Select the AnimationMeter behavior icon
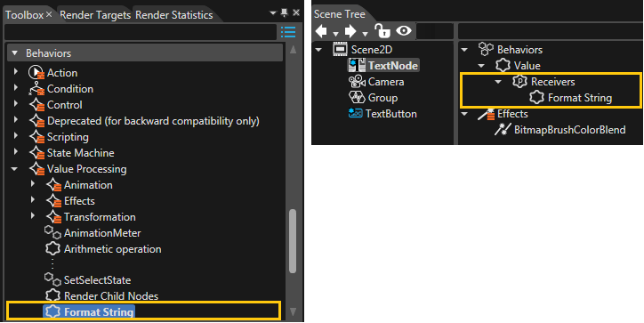The image size is (644, 323). [52, 232]
